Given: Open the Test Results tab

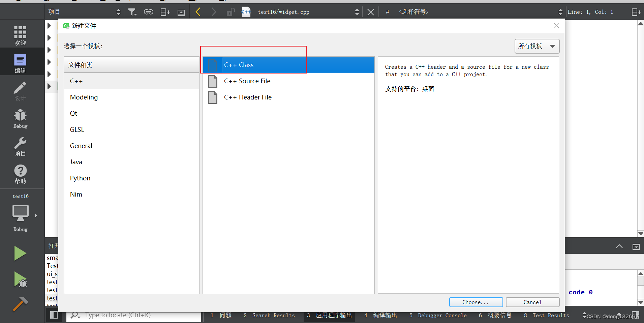Looking at the screenshot, I should click(x=547, y=316).
